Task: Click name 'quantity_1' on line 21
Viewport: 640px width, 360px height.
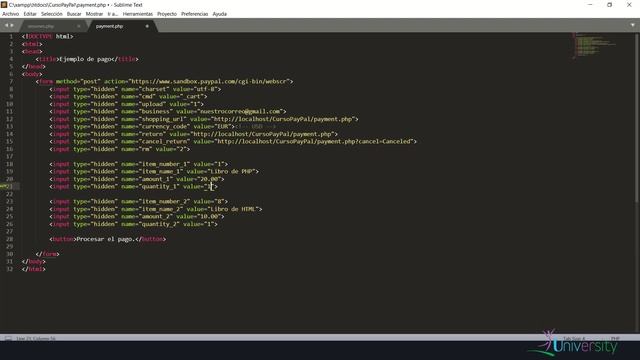Action: (158, 187)
